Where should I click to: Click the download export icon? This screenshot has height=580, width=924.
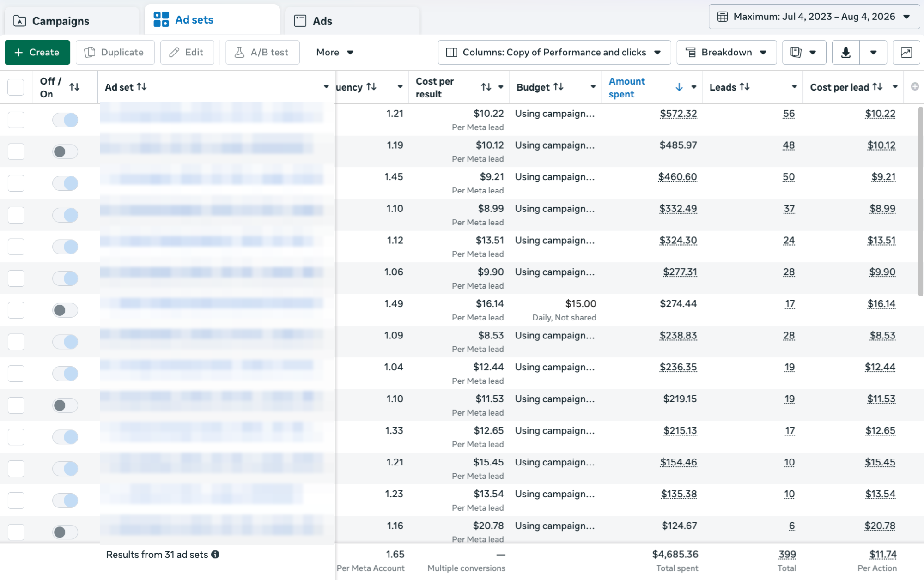[x=845, y=52]
